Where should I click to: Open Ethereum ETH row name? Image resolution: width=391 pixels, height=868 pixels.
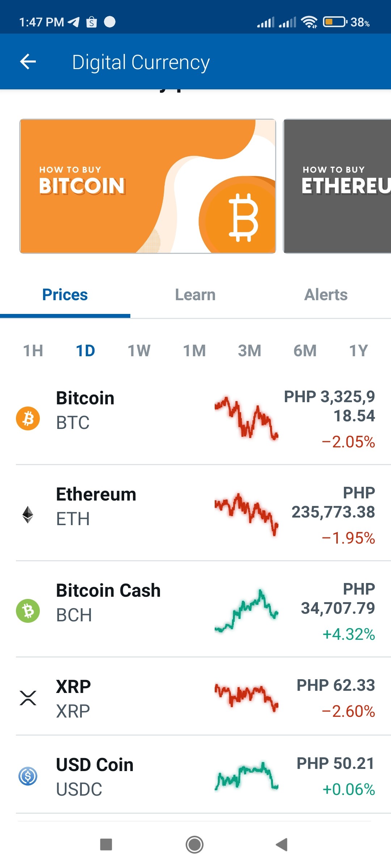pos(96,506)
